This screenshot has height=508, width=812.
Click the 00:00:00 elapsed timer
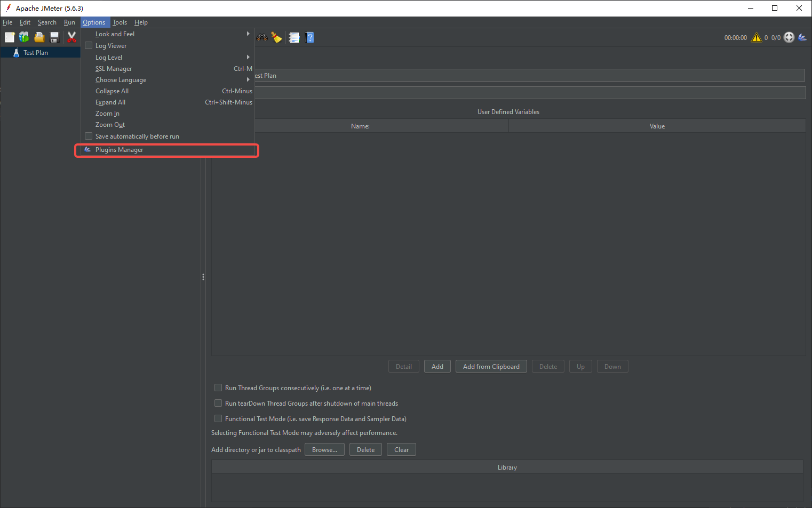click(736, 38)
